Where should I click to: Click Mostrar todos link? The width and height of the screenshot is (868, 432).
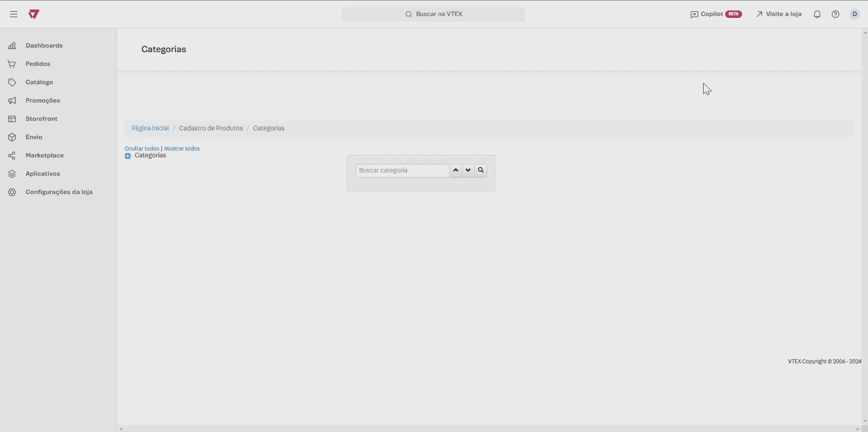[182, 148]
